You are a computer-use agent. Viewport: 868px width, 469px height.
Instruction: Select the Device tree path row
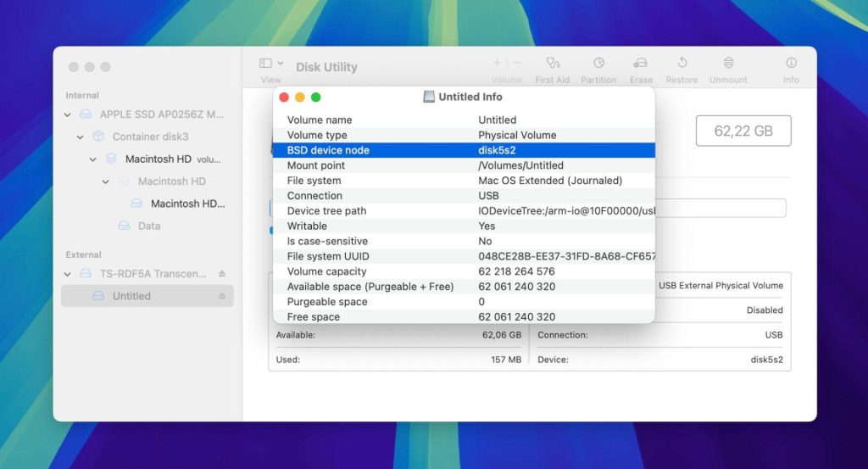coord(464,211)
